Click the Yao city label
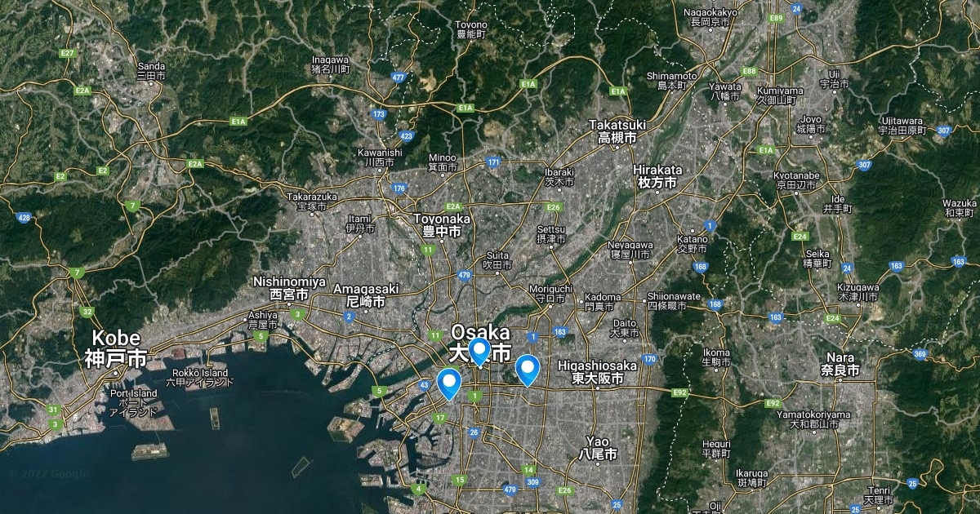The height and width of the screenshot is (514, 980). pos(597,446)
